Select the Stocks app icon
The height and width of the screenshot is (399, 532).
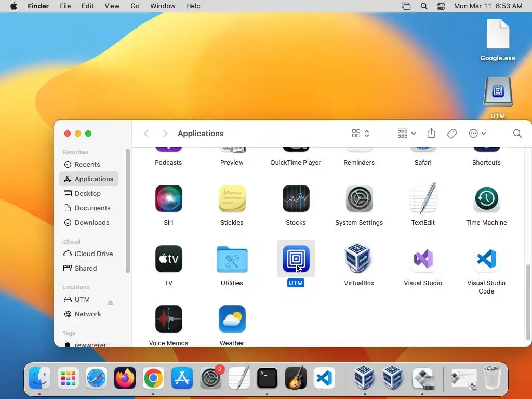coord(296,198)
